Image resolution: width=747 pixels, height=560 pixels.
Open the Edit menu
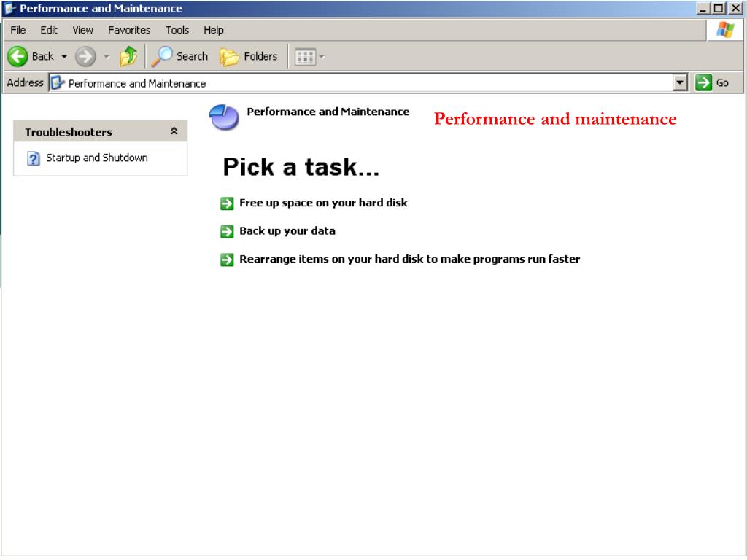coord(49,30)
